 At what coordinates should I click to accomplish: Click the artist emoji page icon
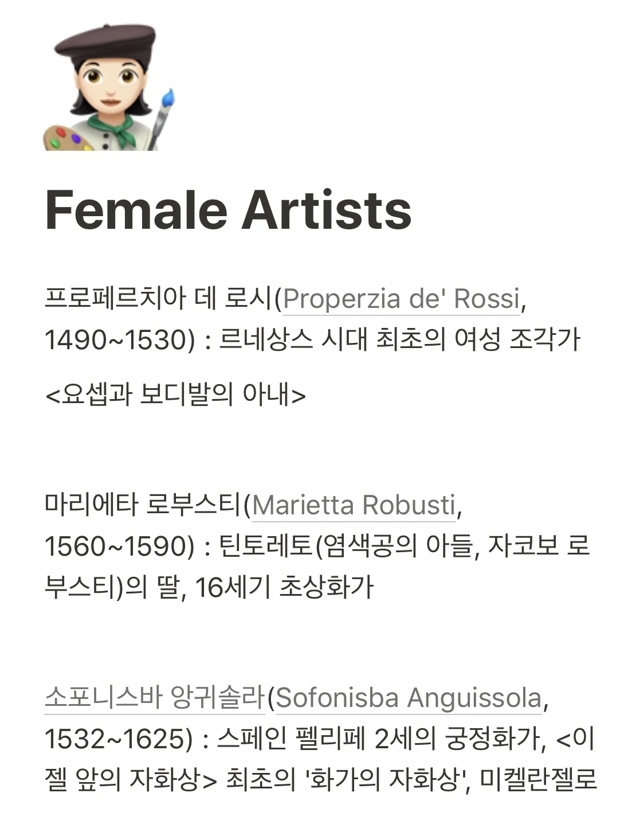[x=109, y=87]
